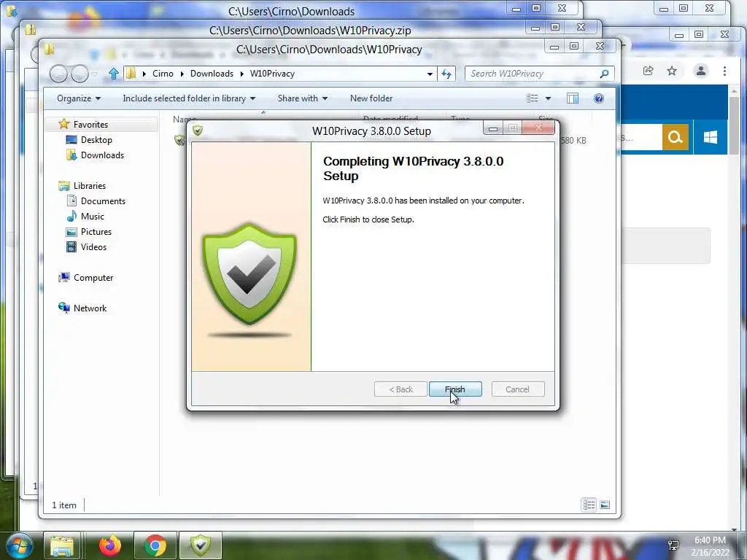Click the change view icon in toolbar
The width and height of the screenshot is (747, 560).
[532, 98]
